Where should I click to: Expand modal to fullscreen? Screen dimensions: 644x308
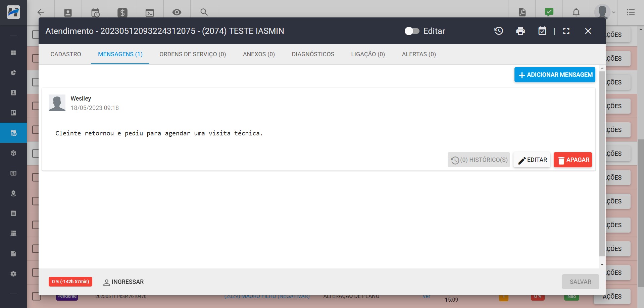coord(566,31)
